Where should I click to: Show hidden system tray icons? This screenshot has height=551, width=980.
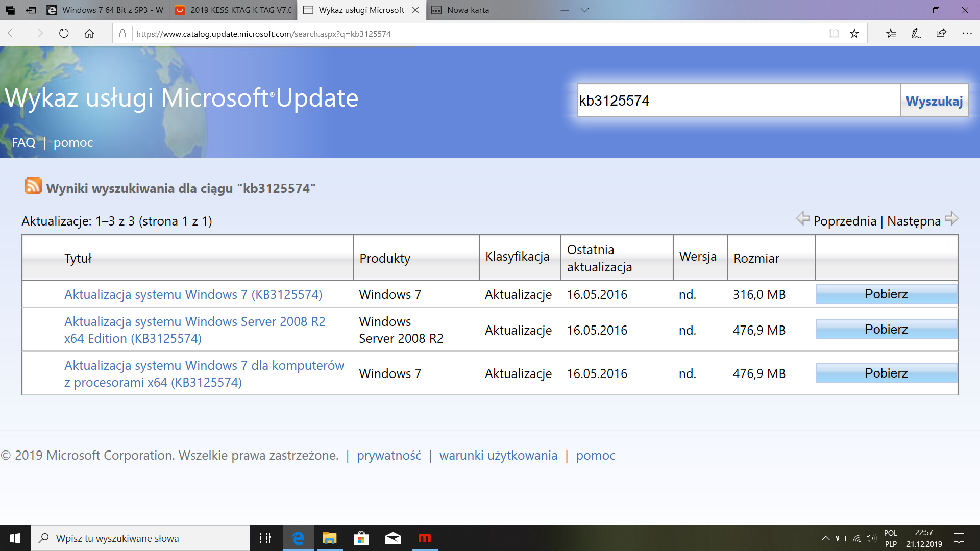point(825,538)
